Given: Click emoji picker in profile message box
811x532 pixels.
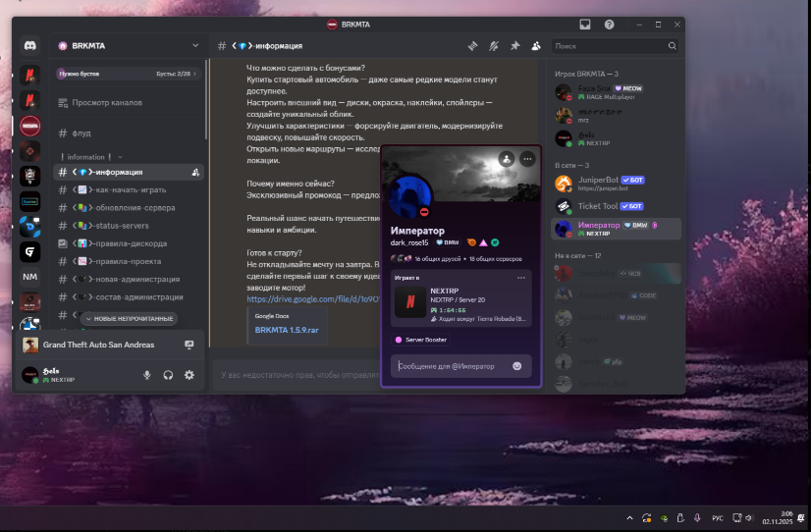Looking at the screenshot, I should click(517, 366).
